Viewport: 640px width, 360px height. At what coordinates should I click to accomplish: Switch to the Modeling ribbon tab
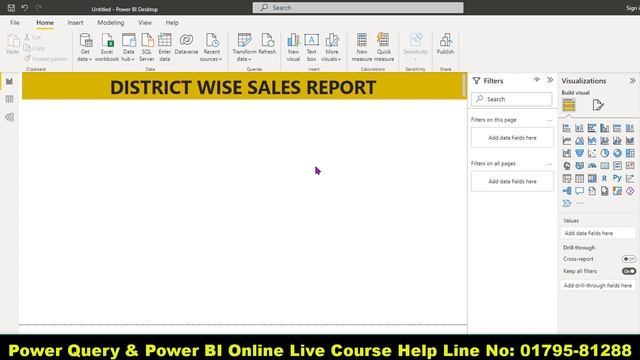[x=111, y=23]
